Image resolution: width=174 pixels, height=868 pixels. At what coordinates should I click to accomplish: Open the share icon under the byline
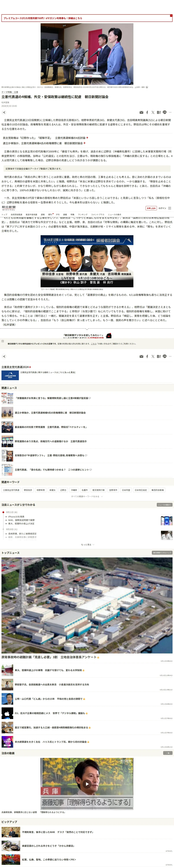(4, 112)
